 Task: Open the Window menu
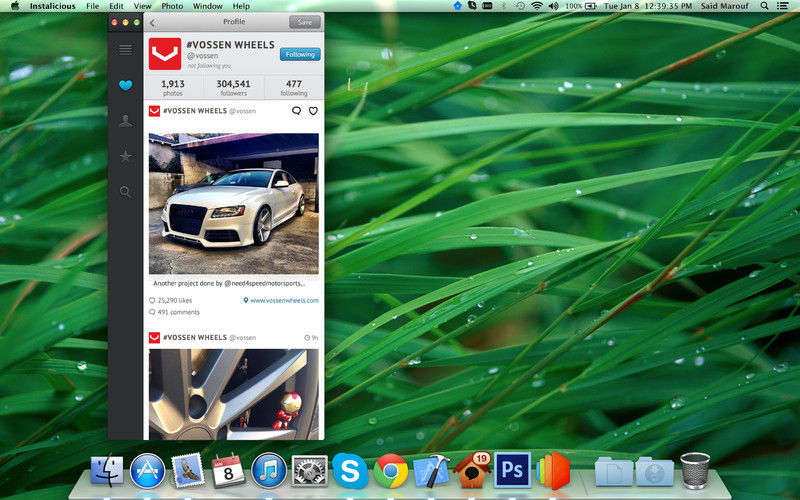point(208,6)
